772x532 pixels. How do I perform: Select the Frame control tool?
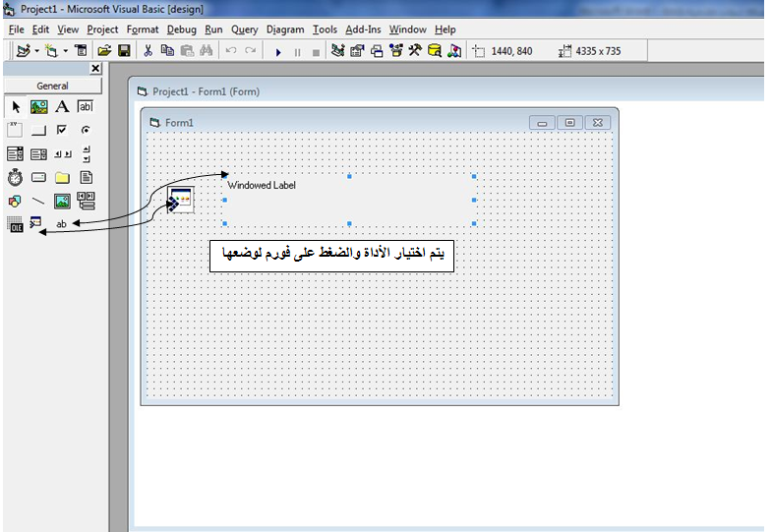pyautogui.click(x=15, y=130)
